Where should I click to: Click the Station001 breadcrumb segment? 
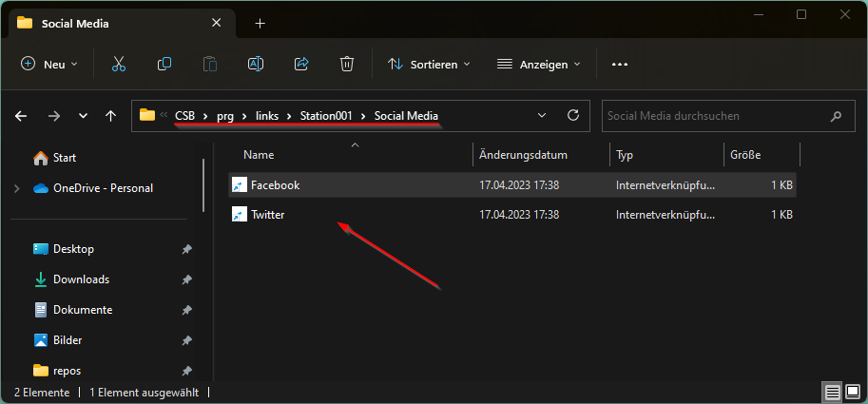326,116
